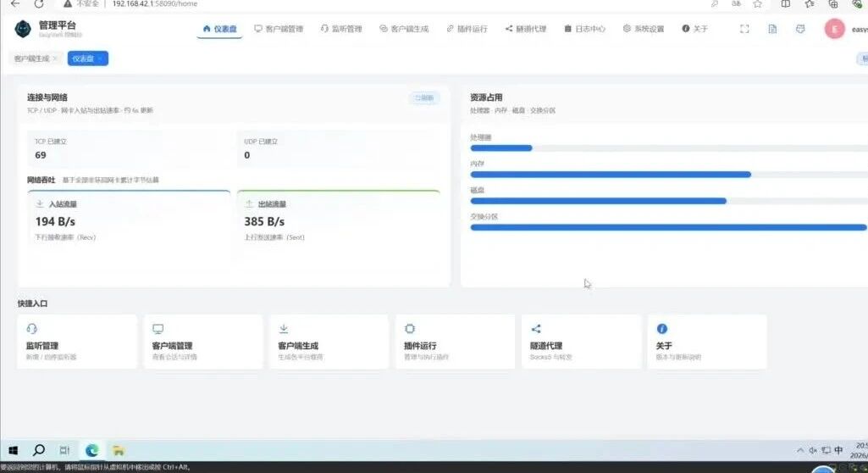
Task: Open 隧道代理 in top navigation
Action: pos(525,29)
